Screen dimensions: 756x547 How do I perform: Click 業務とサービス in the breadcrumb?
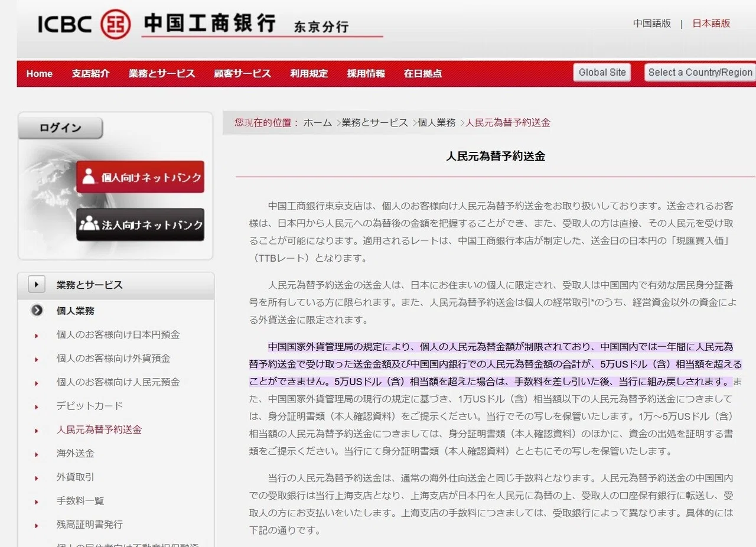pyautogui.click(x=375, y=123)
